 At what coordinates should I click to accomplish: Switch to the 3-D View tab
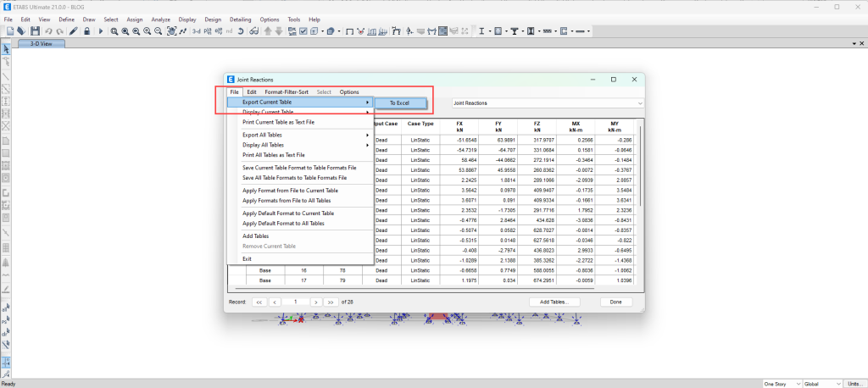(x=42, y=44)
